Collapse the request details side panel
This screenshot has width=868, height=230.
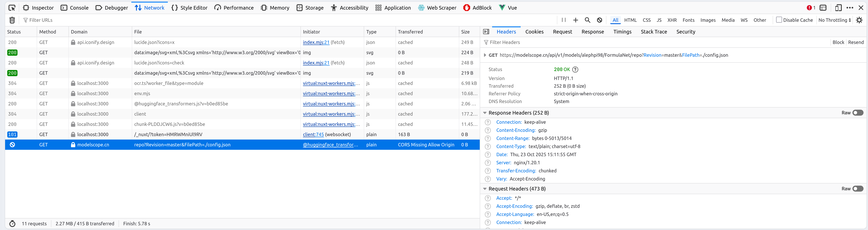486,32
